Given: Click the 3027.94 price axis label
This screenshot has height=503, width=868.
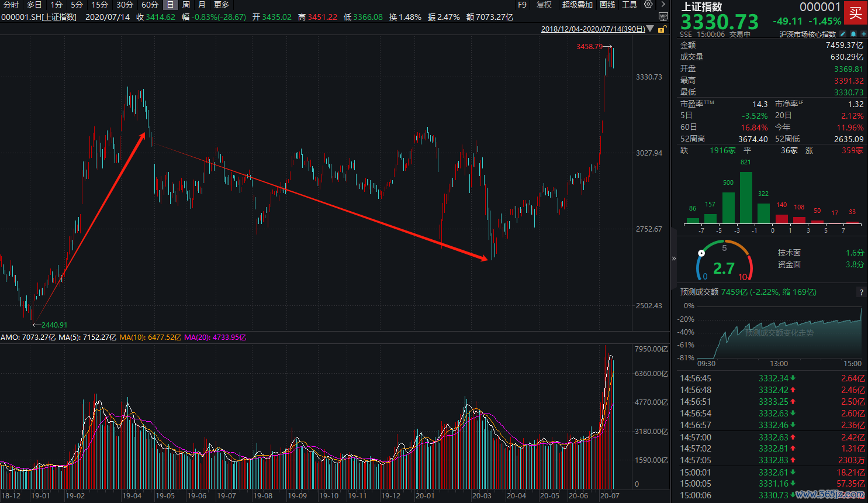Looking at the screenshot, I should (x=649, y=153).
